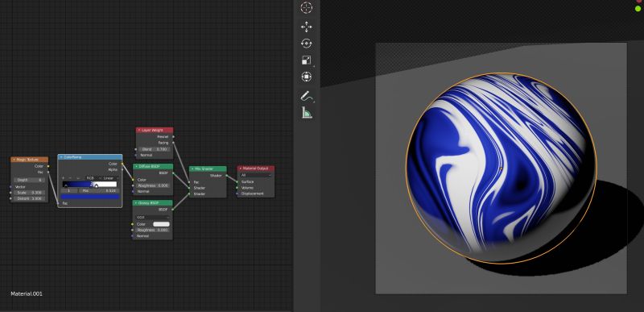The width and height of the screenshot is (644, 312).
Task: Click Magic Texture Depth field
Action: (x=30, y=180)
